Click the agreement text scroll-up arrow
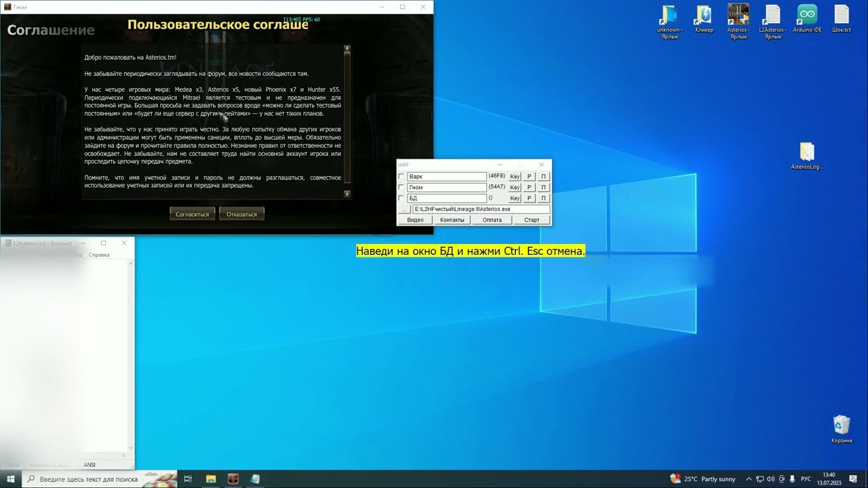The height and width of the screenshot is (488, 868). point(347,49)
